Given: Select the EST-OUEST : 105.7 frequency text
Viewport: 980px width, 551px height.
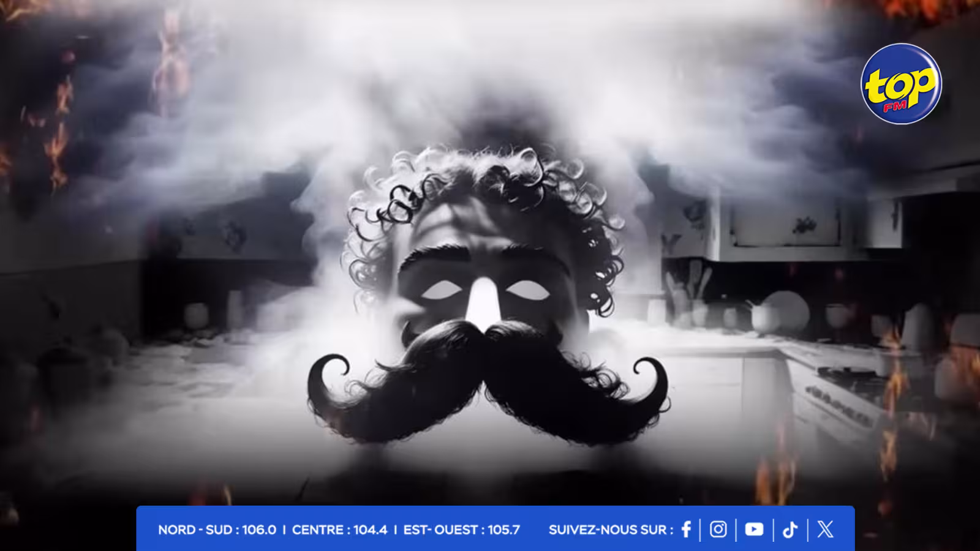Looking at the screenshot, I should (461, 530).
